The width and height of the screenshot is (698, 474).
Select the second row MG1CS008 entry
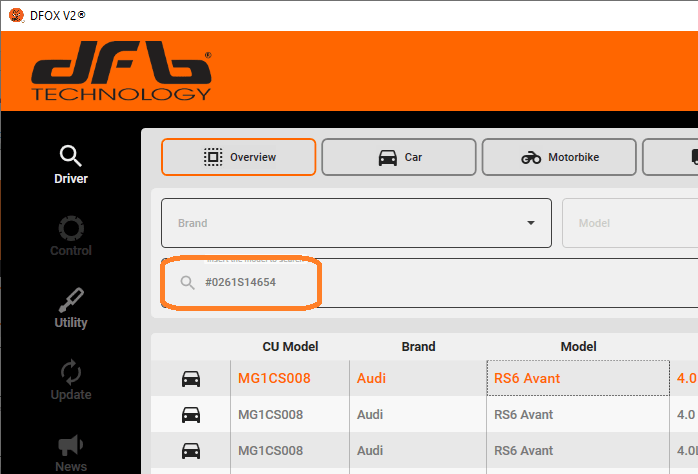coord(270,415)
